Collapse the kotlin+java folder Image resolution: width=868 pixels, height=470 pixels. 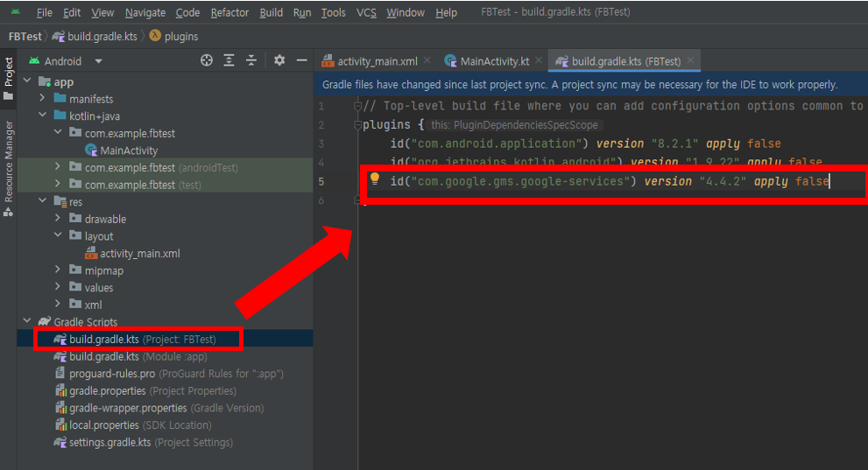point(42,115)
